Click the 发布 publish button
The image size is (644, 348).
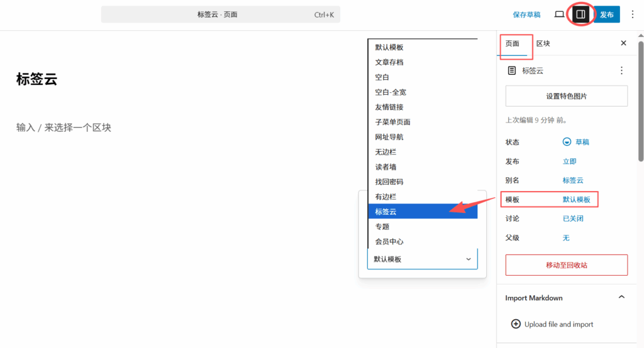(606, 14)
